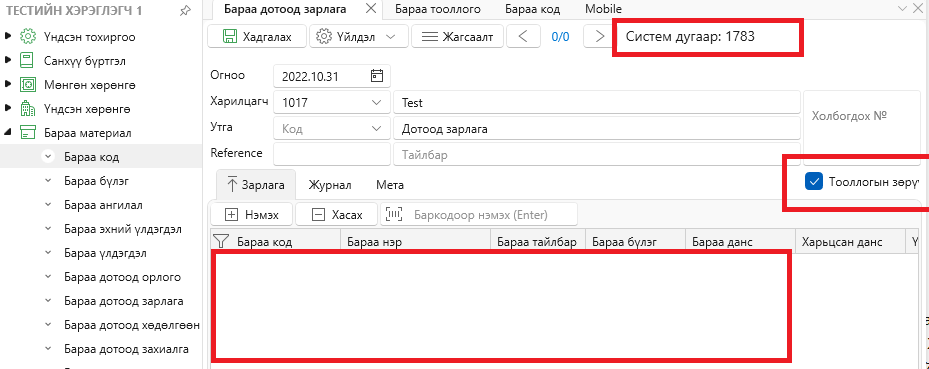929x369 pixels.
Task: Click the Бараа материал box icon
Action: point(28,133)
